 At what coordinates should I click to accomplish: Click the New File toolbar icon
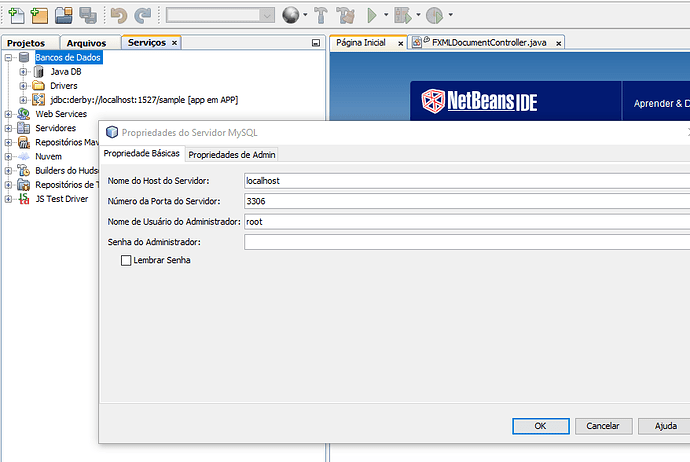16,15
